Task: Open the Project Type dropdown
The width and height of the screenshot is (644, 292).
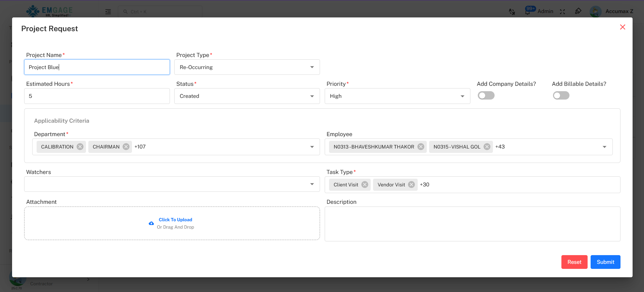Action: 247,67
